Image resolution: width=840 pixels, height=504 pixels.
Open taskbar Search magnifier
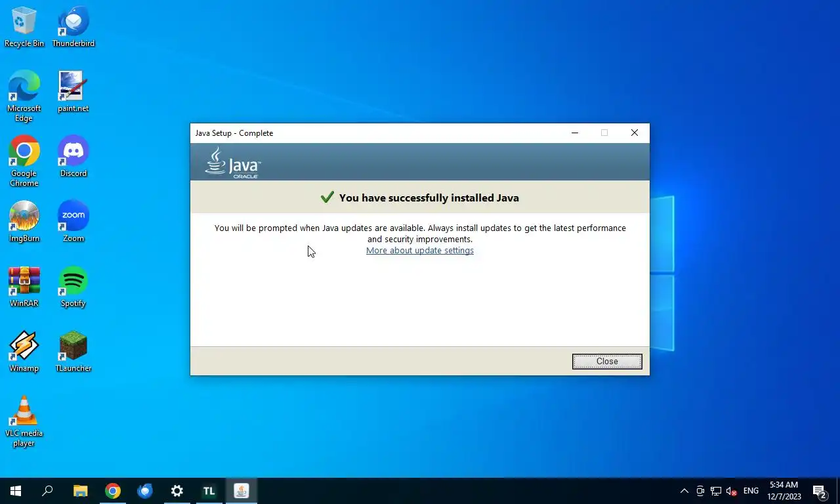(x=47, y=491)
